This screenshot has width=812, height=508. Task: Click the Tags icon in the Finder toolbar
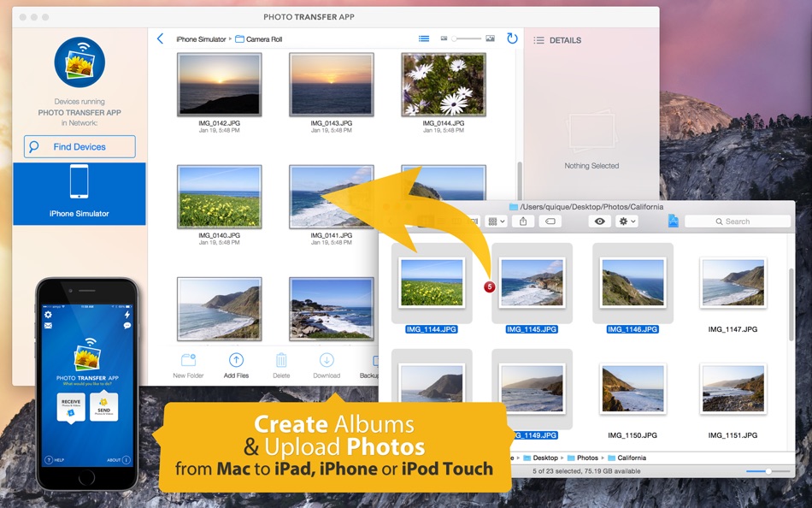pyautogui.click(x=550, y=221)
